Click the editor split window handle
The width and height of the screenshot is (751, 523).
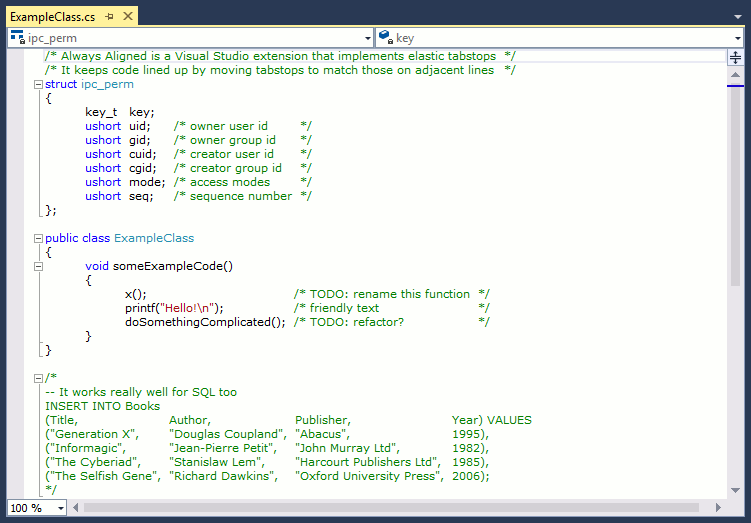click(735, 57)
